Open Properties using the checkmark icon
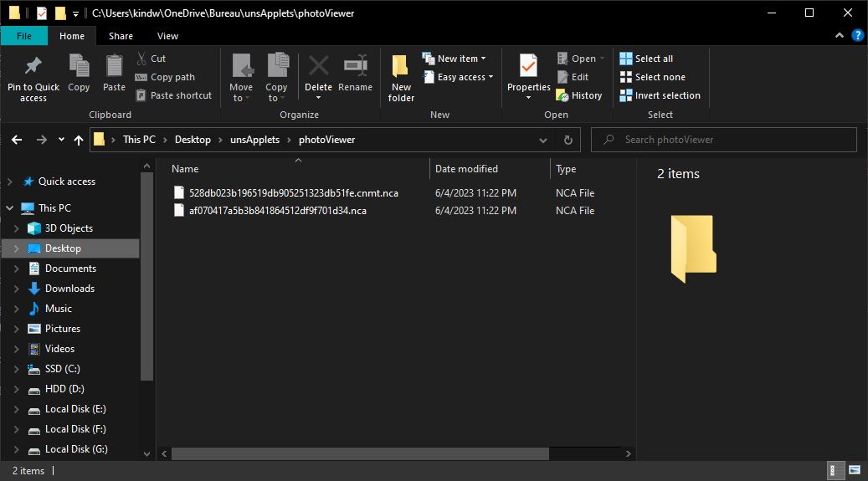Viewport: 868px width, 481px height. 528,66
